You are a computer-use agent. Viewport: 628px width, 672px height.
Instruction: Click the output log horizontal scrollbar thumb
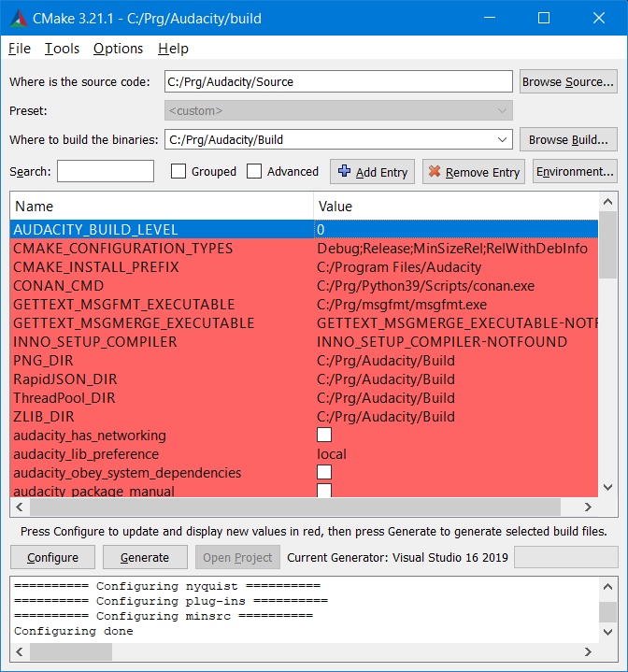tap(71, 651)
